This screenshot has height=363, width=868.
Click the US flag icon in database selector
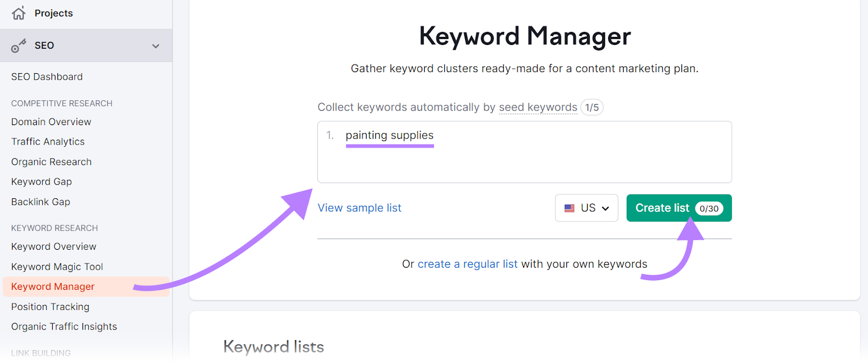[x=569, y=208]
